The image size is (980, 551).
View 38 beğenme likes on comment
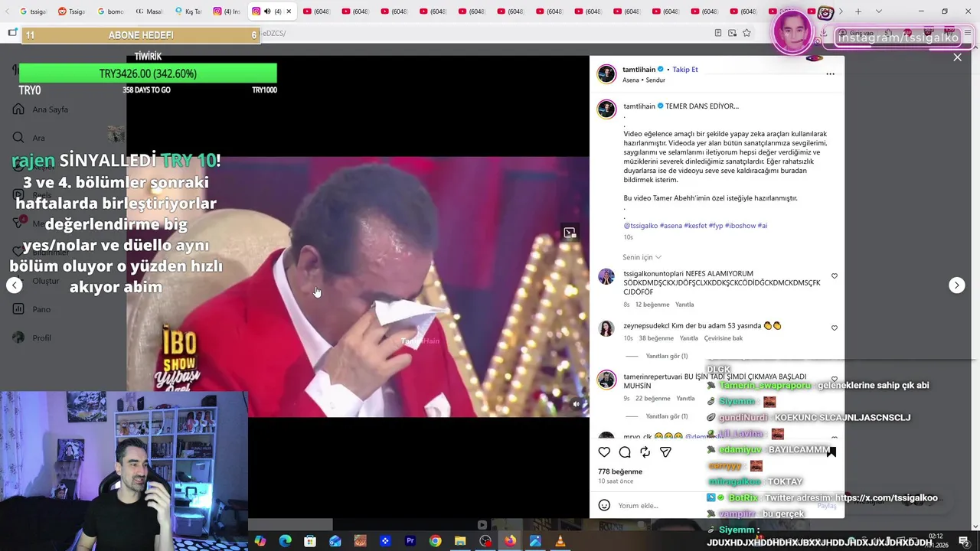[656, 338]
